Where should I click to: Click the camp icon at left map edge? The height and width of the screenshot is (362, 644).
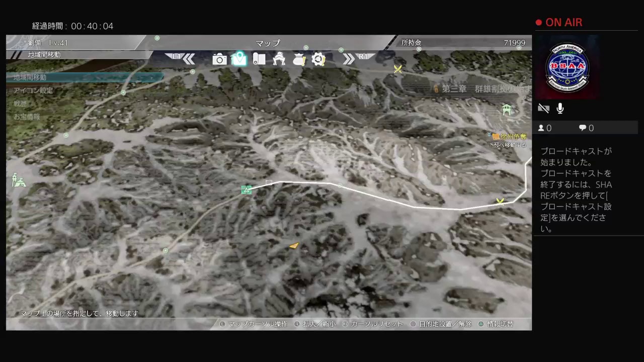coord(19,180)
